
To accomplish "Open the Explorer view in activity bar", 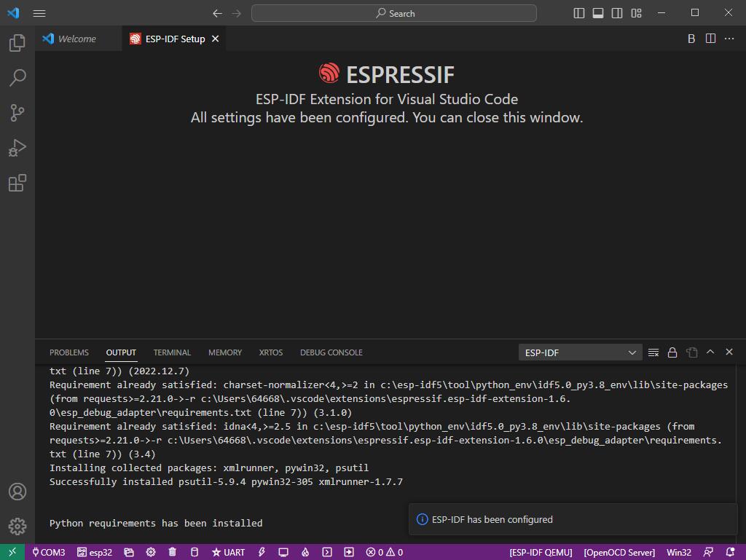I will pyautogui.click(x=17, y=43).
